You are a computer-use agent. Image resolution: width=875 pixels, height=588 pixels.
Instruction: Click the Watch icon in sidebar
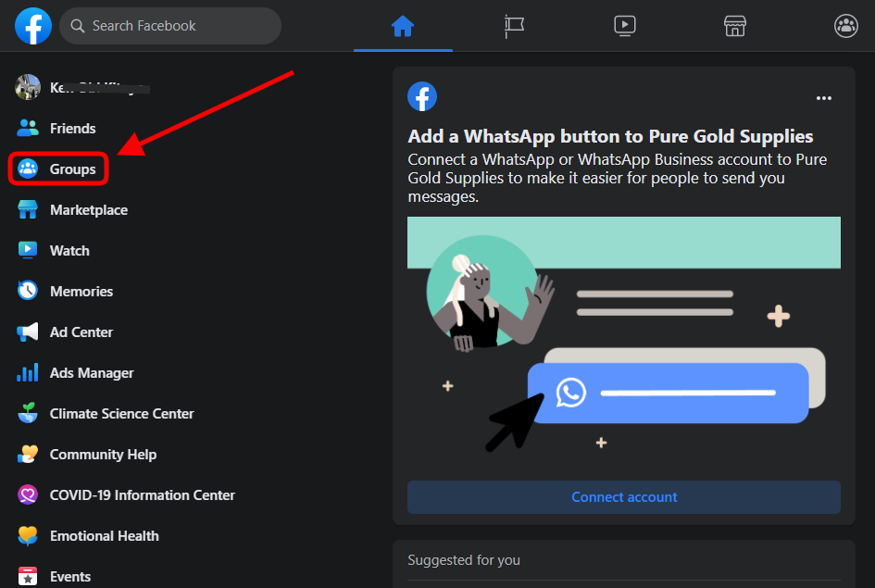coord(28,250)
